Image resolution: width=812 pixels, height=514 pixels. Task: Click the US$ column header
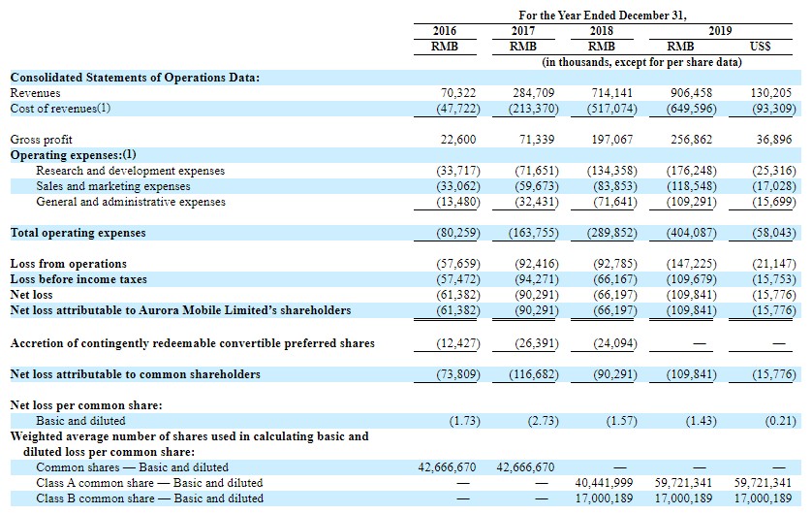click(x=761, y=47)
